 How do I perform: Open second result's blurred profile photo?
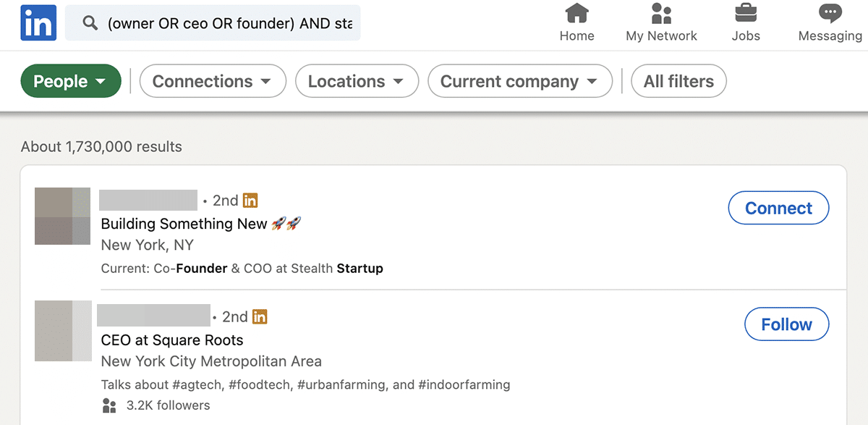[63, 331]
